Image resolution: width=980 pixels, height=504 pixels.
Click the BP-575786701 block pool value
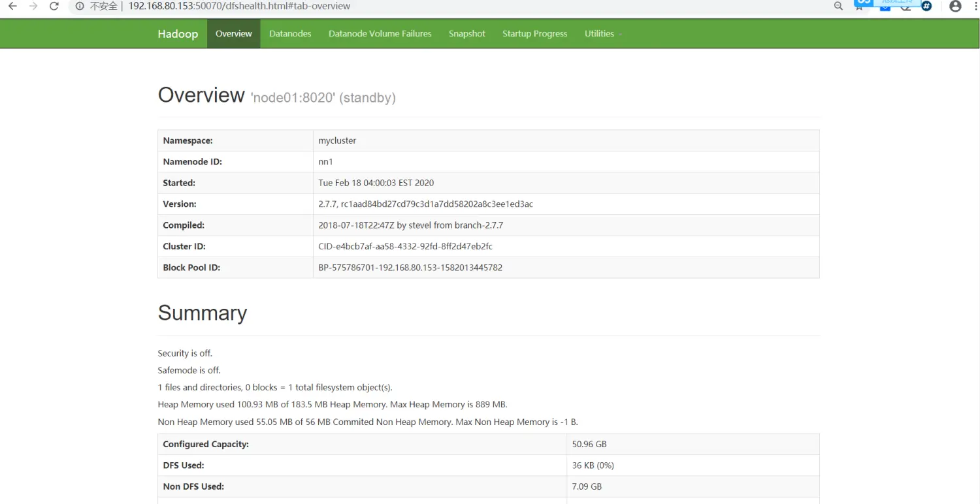click(410, 268)
